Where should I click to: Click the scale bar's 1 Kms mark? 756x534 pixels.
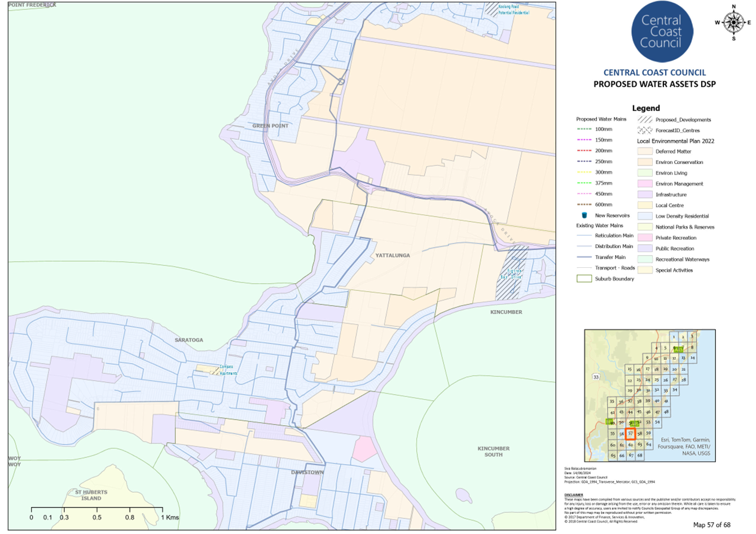pyautogui.click(x=170, y=517)
